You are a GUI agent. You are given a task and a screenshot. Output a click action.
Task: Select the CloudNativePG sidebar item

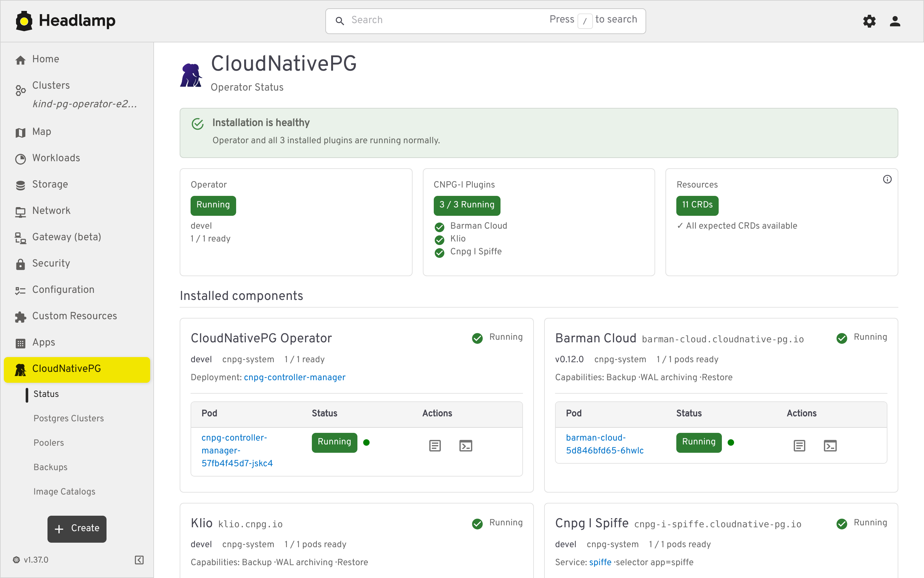pos(77,369)
